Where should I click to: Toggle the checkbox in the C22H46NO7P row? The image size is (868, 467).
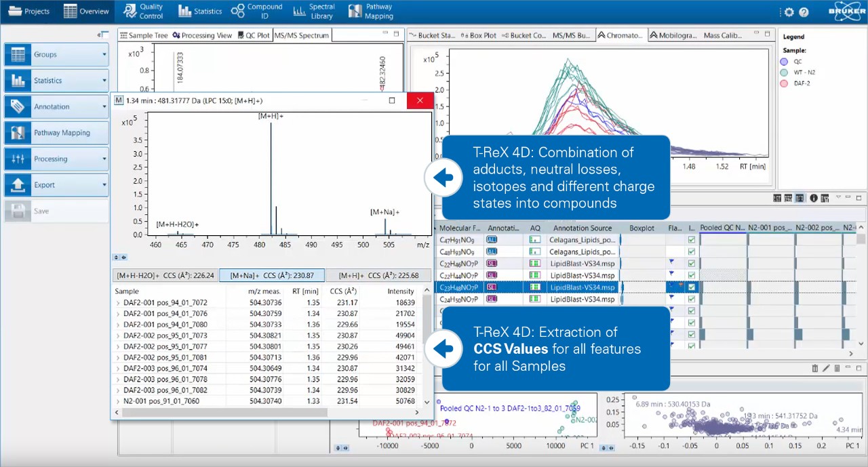(691, 264)
